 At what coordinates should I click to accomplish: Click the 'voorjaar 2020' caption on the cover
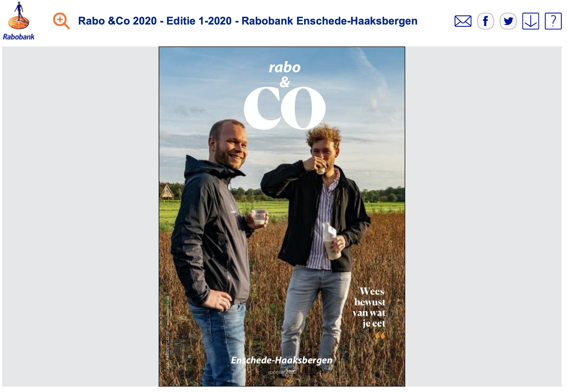point(282,372)
